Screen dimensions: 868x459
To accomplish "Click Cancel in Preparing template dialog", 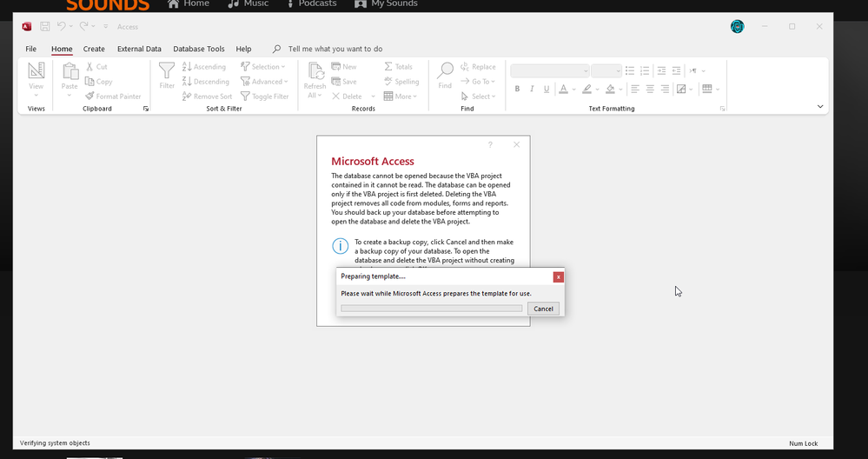I will tap(543, 309).
